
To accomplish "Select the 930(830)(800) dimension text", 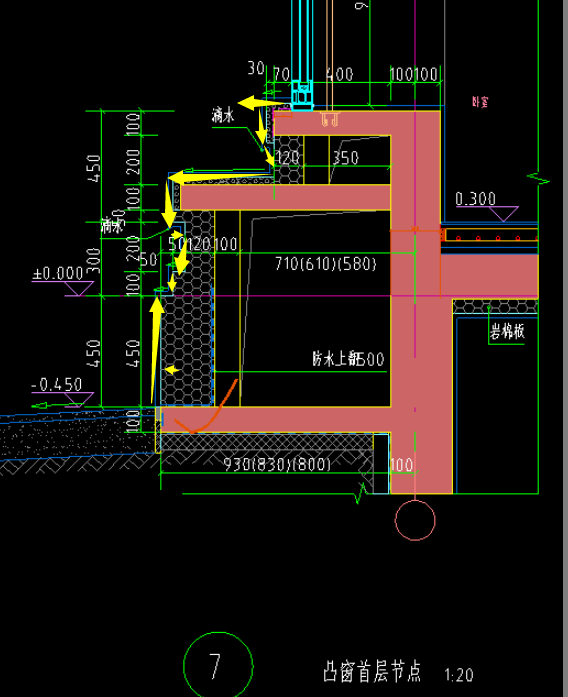I will 277,464.
